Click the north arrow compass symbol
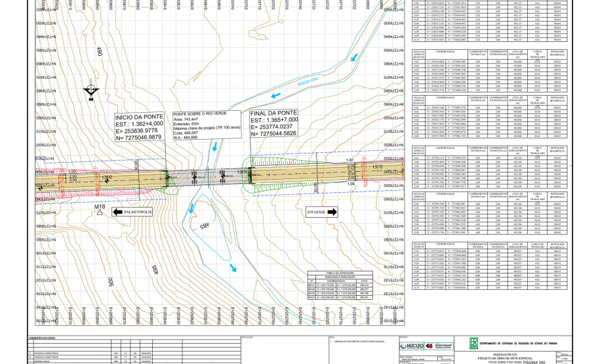This screenshot has width=600, height=364. [91, 91]
